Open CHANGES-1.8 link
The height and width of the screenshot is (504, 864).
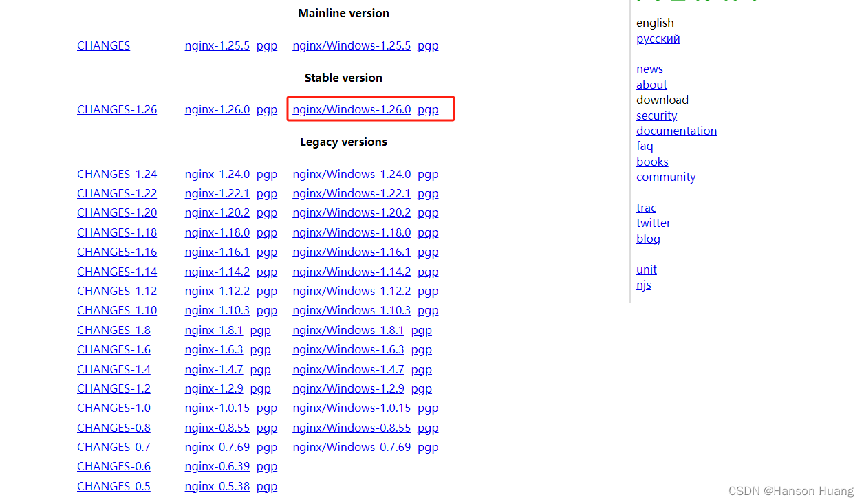pyautogui.click(x=114, y=330)
